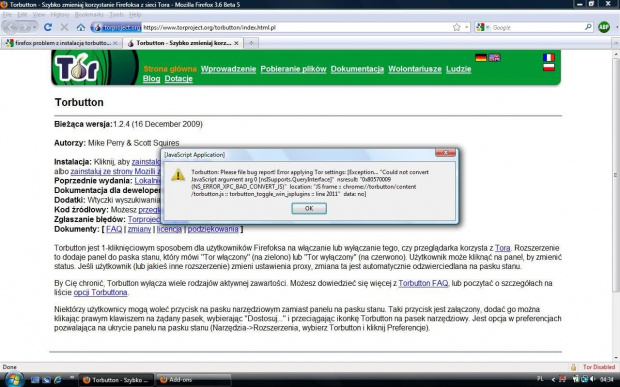This screenshot has width=620, height=387.
Task: Click the Stop loading icon
Action: click(64, 27)
